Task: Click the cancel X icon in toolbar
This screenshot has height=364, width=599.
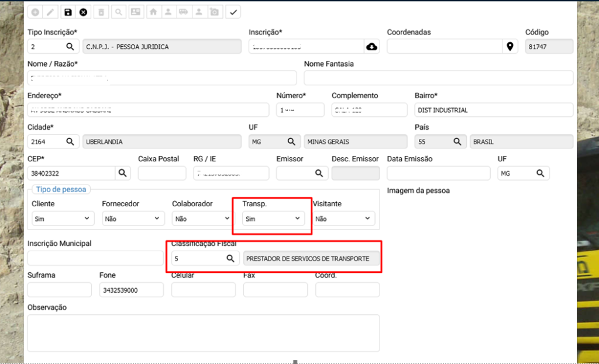Action: (84, 12)
